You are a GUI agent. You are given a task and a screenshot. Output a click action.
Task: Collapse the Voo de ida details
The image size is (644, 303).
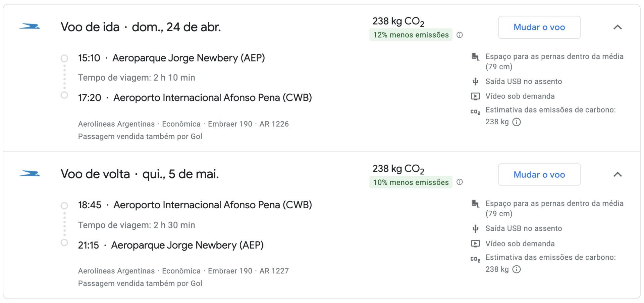(618, 27)
